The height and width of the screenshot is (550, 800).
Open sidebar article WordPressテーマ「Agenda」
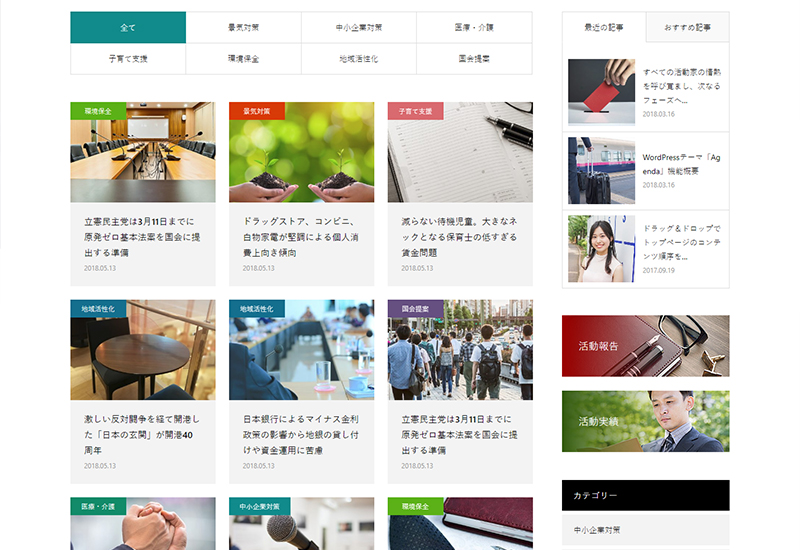pos(682,164)
